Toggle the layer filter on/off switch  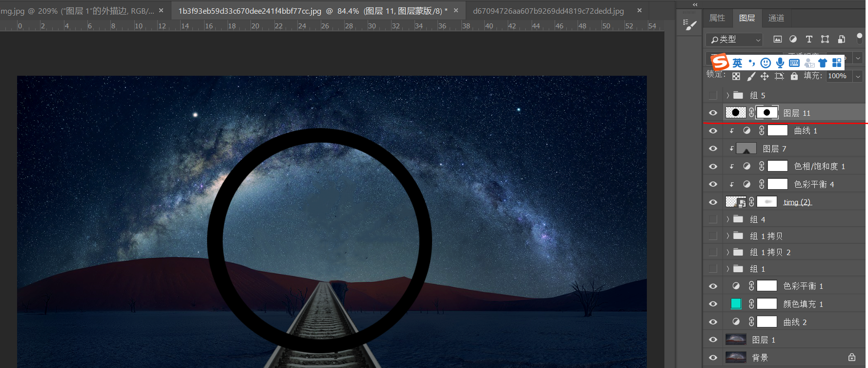point(859,38)
